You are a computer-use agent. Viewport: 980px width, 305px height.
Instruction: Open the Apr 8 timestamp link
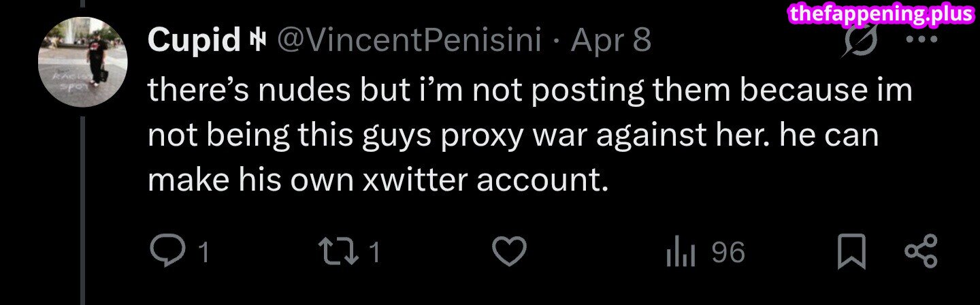610,42
